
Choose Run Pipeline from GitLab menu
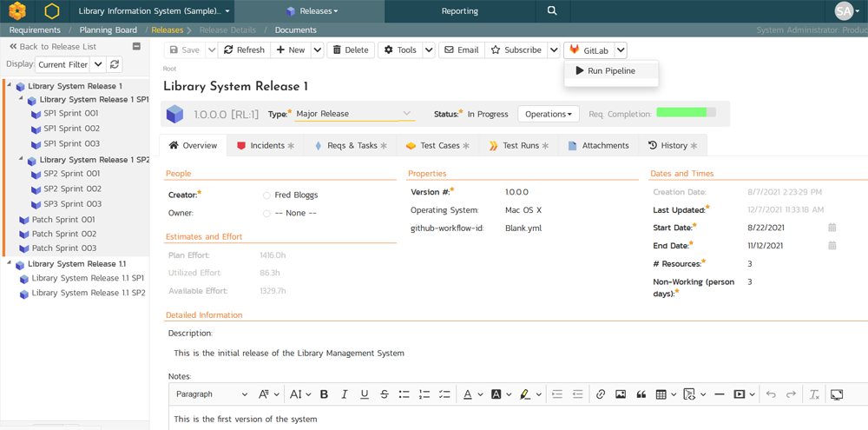610,71
